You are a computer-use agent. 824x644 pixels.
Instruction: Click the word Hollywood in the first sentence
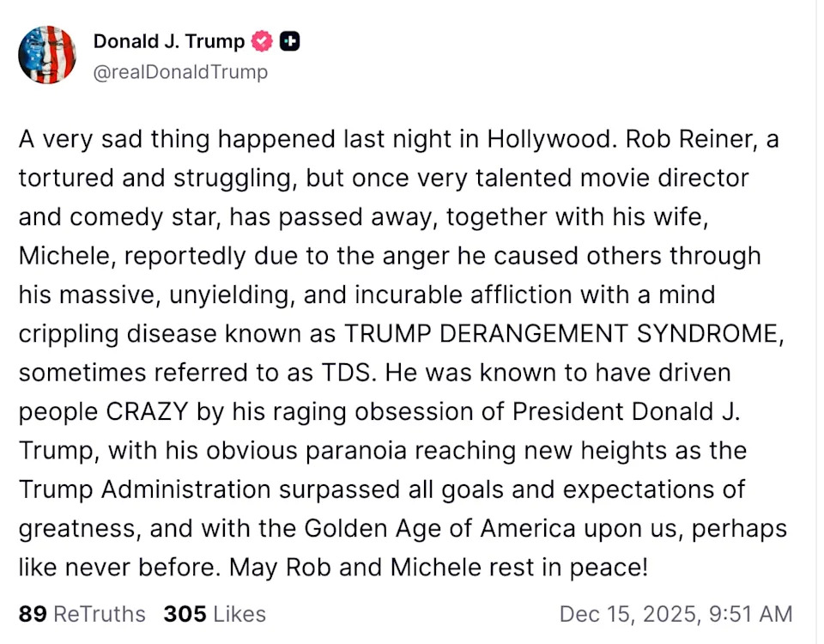(x=550, y=138)
